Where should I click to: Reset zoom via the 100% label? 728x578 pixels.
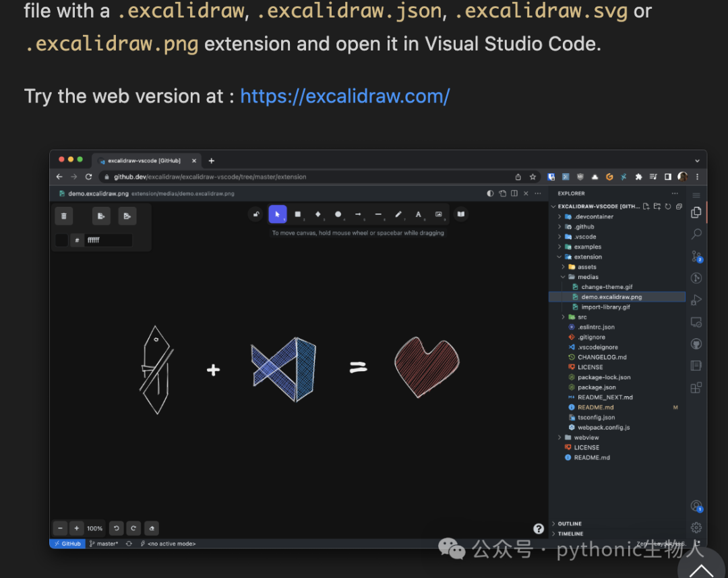click(95, 528)
